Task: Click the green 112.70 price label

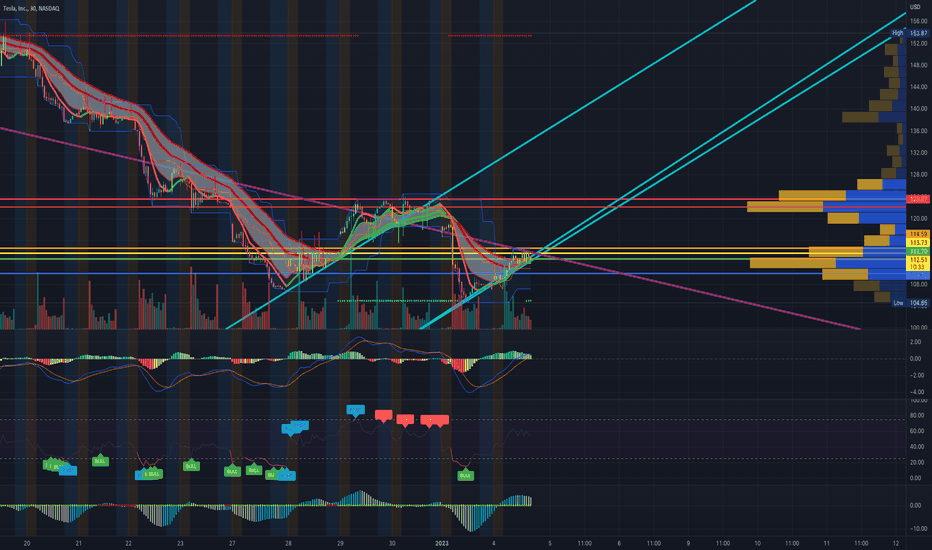Action: pyautogui.click(x=918, y=252)
